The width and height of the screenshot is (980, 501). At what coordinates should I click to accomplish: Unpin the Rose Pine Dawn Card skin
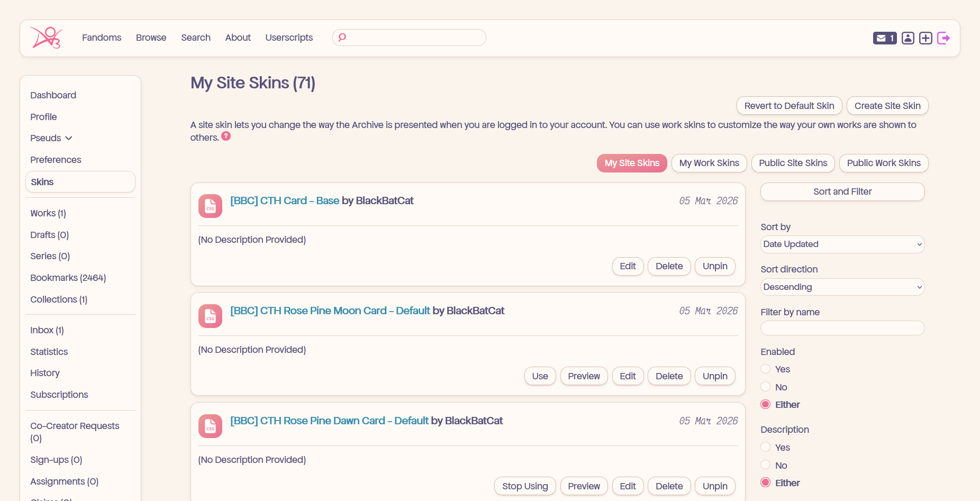point(715,486)
